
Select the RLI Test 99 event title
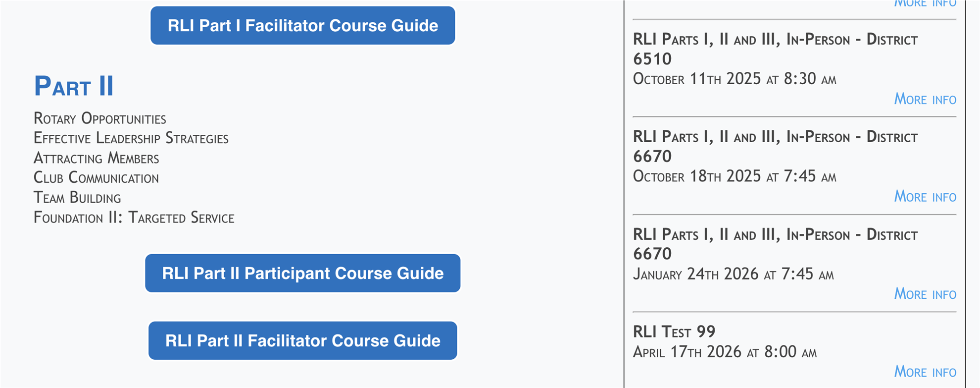click(x=674, y=332)
